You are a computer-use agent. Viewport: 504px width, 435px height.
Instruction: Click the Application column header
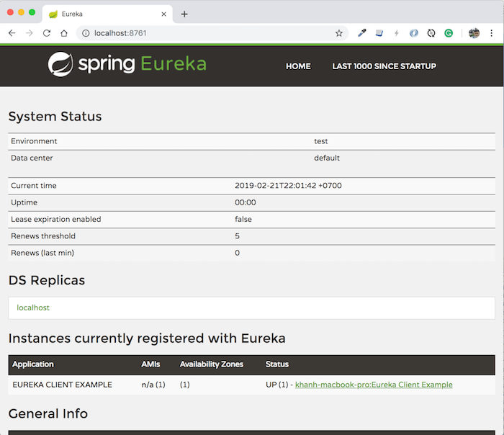tap(33, 364)
